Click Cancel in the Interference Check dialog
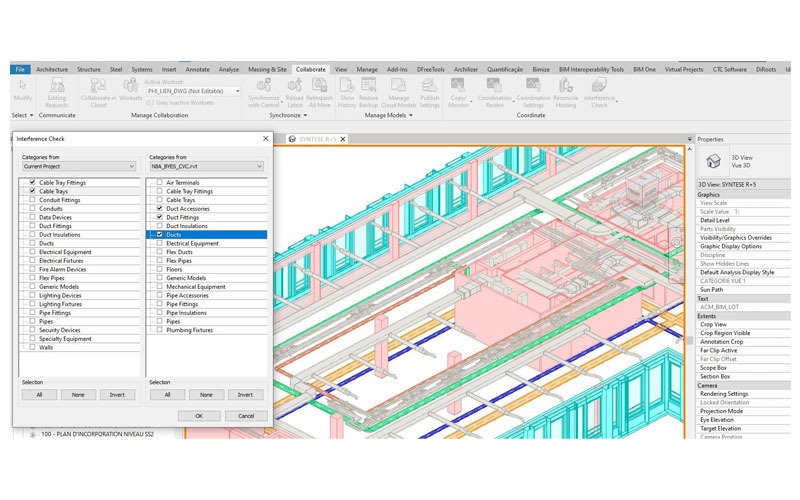Image resolution: width=800 pixels, height=500 pixels. 246,415
